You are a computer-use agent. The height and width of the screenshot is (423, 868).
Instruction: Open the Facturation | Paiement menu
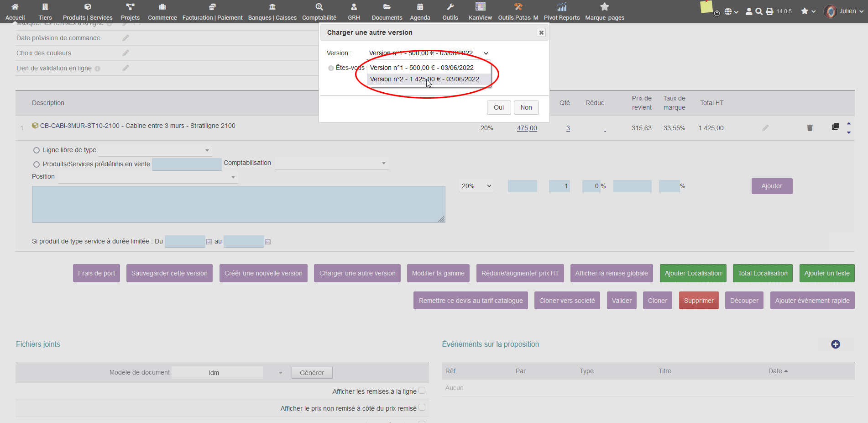pos(212,11)
